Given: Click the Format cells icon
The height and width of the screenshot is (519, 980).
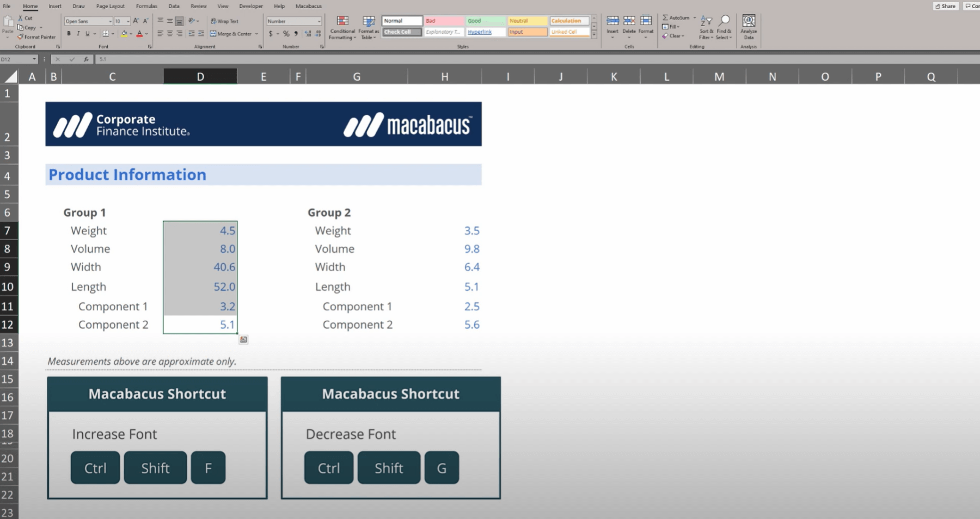Looking at the screenshot, I should 646,21.
